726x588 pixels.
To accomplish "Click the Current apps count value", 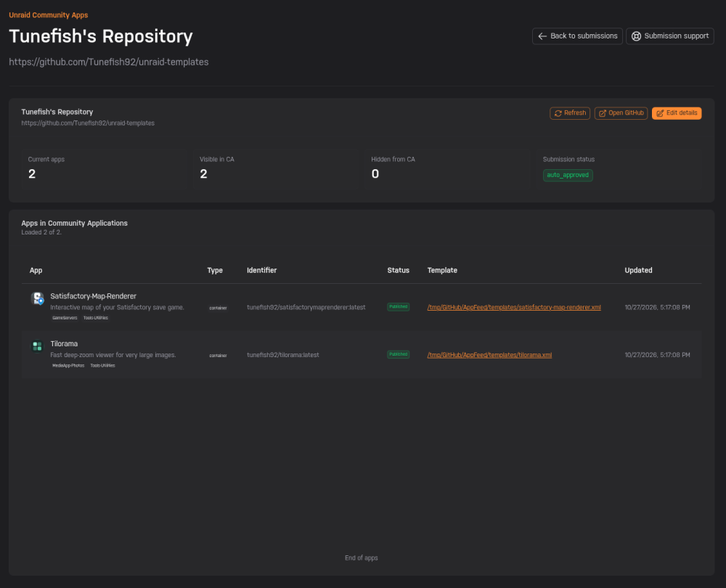I will coord(32,174).
